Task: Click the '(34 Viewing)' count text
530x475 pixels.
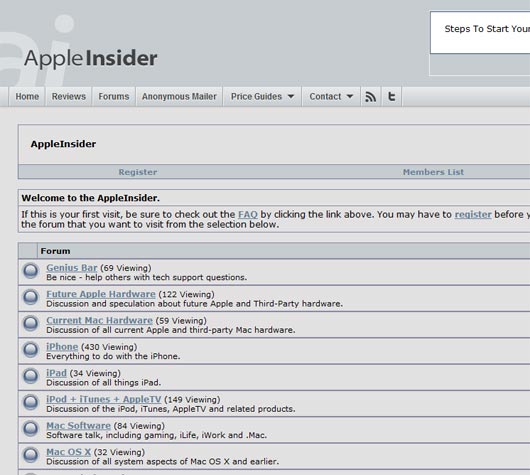Action: [95, 373]
